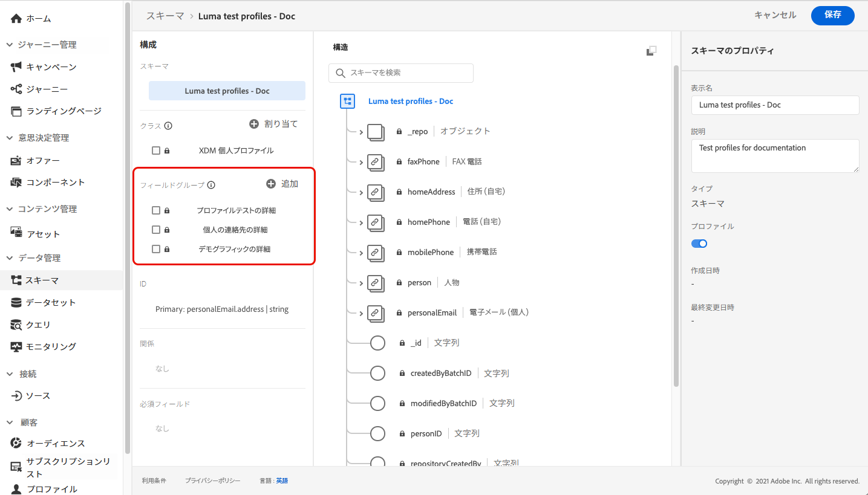Image resolution: width=868 pixels, height=495 pixels.
Task: Click the Offer icon in sidebar
Action: pyautogui.click(x=16, y=161)
